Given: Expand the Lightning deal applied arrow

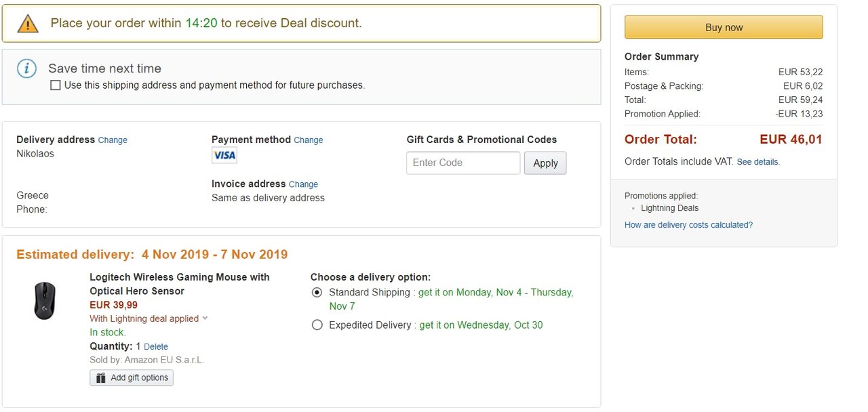Looking at the screenshot, I should click(x=205, y=318).
